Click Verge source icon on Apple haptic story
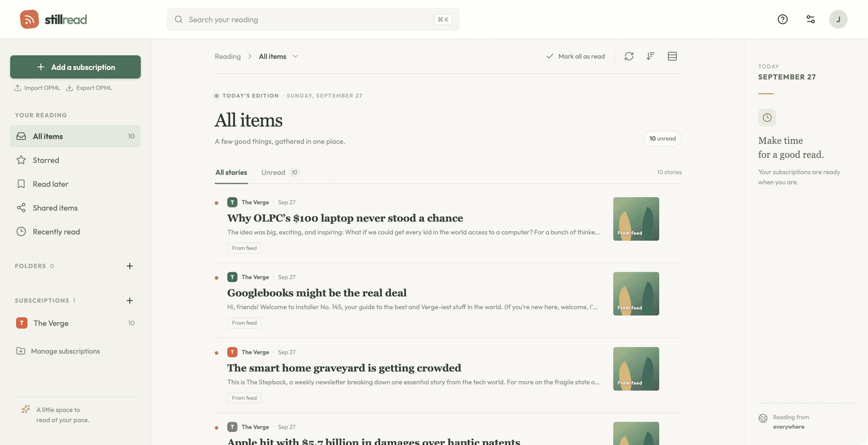The height and width of the screenshot is (445, 868). click(x=232, y=427)
